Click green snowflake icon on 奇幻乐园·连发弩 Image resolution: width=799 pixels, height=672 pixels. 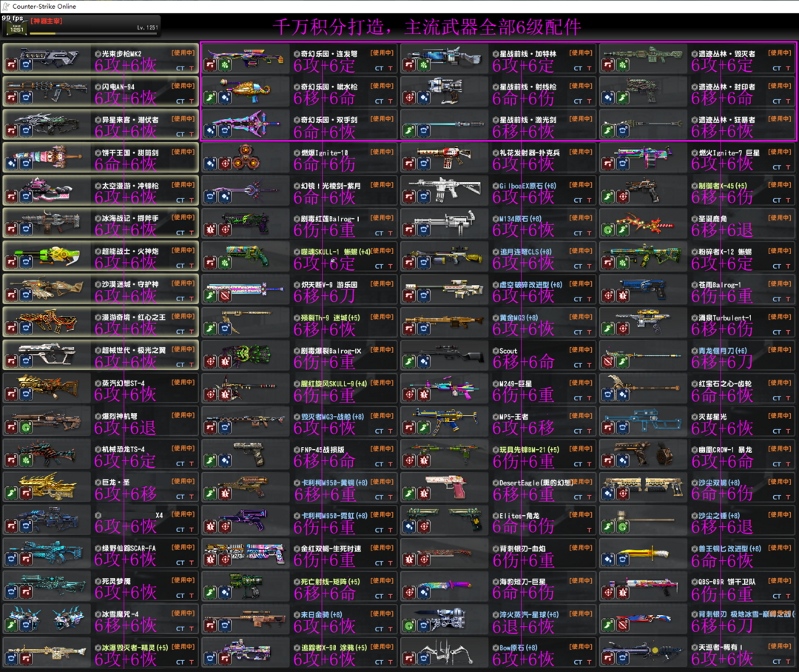coord(225,64)
